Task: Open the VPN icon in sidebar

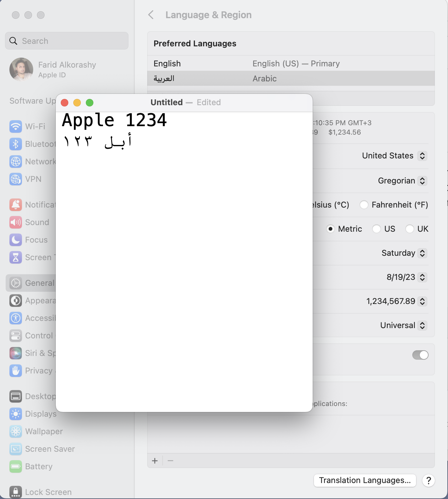Action: pos(16,179)
